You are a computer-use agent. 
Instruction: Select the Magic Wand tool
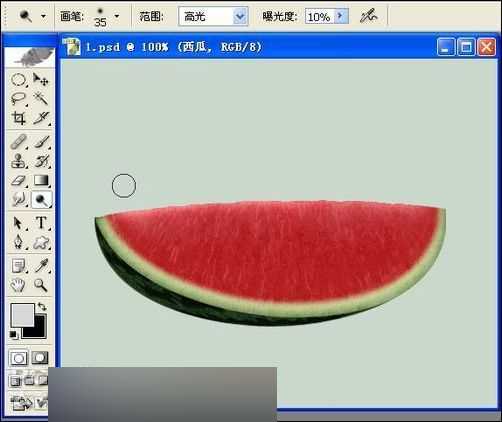click(x=41, y=99)
